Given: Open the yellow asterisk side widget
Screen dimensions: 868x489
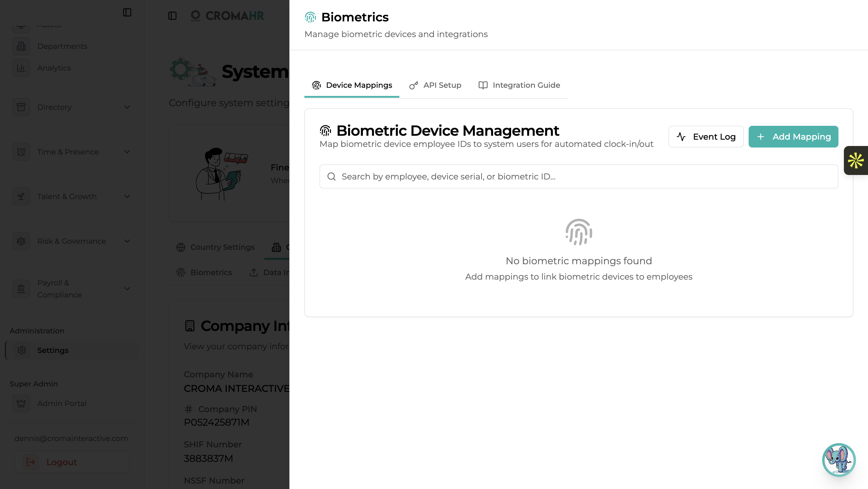Looking at the screenshot, I should pos(856,160).
